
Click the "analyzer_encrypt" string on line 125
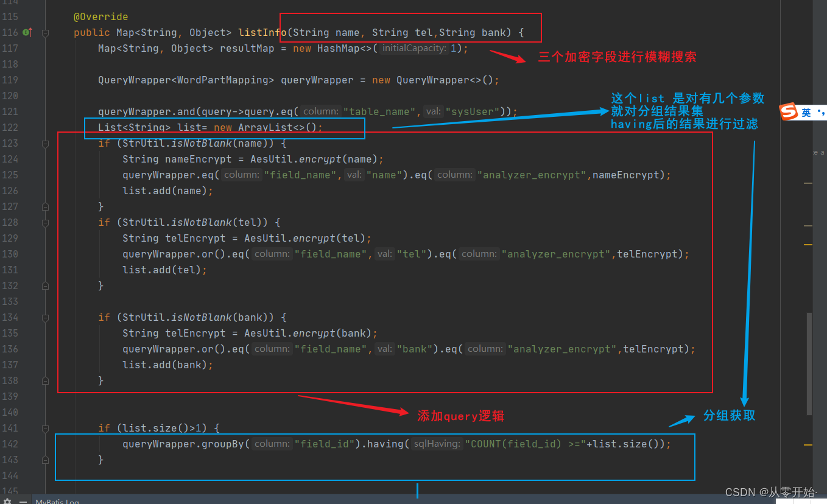pos(531,175)
